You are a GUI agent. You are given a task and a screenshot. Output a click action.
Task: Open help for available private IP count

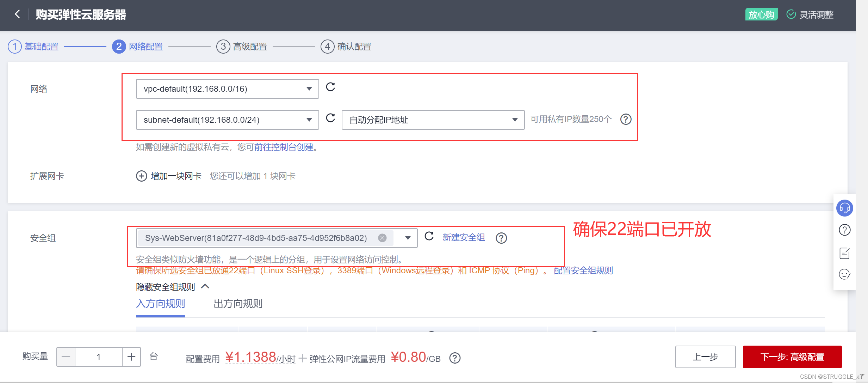[626, 119]
